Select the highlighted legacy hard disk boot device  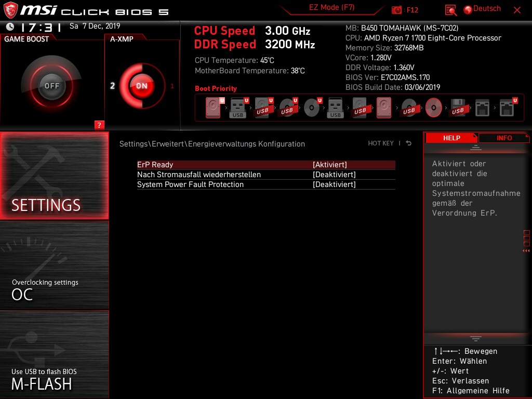pyautogui.click(x=384, y=108)
